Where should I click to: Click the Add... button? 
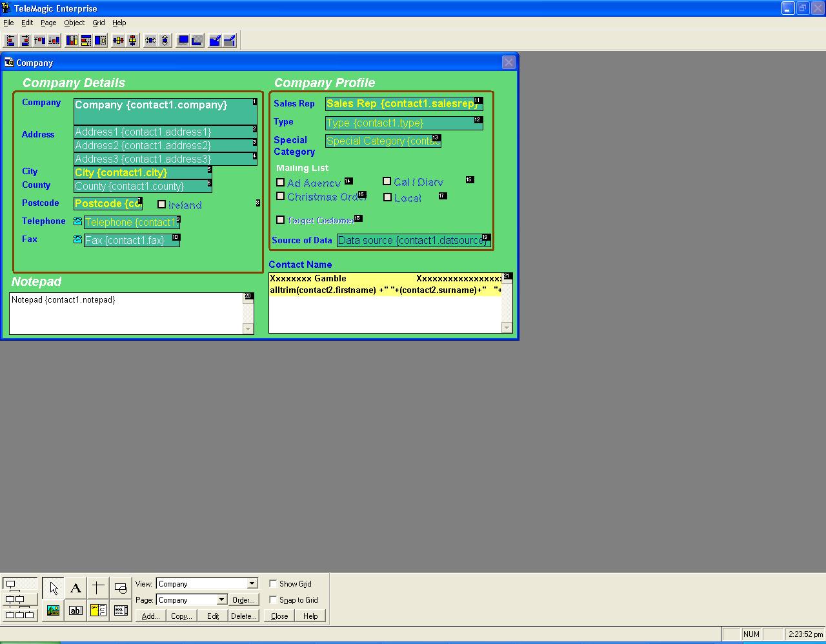coord(150,616)
